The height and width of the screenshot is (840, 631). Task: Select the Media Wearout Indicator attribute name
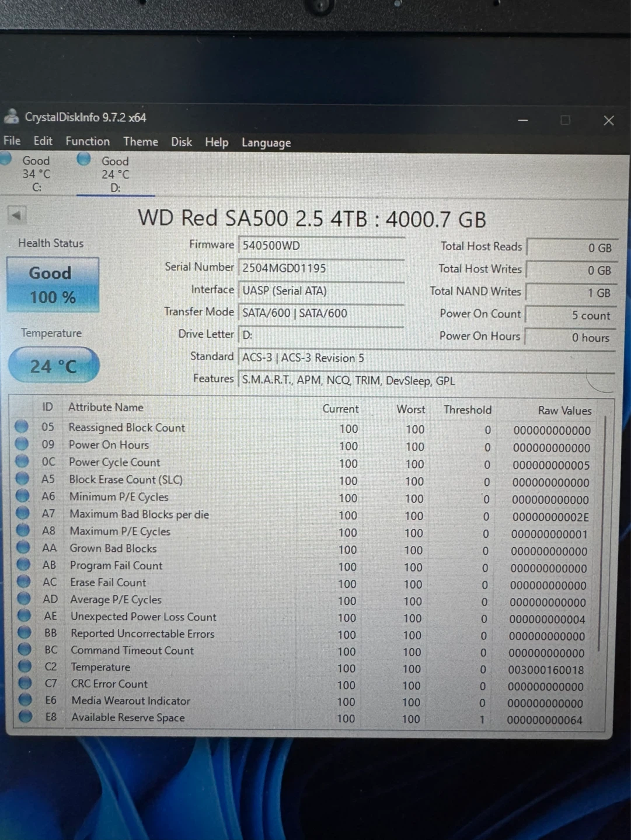[131, 701]
